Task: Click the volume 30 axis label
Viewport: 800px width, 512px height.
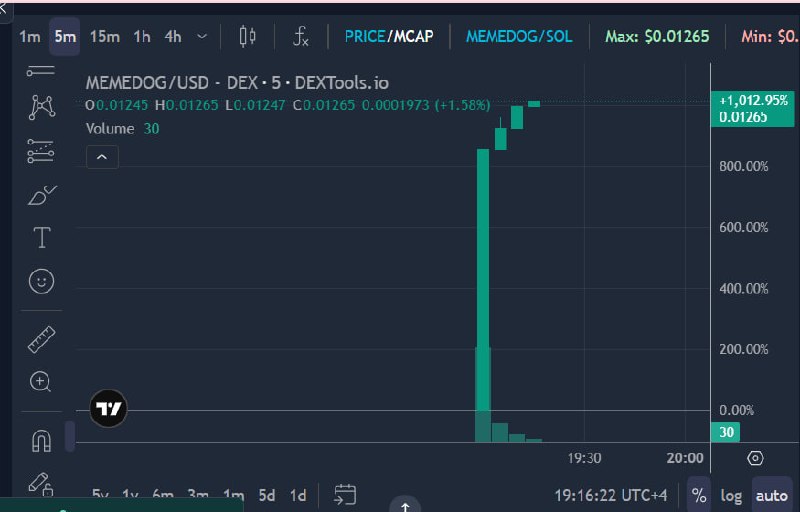Action: (725, 432)
